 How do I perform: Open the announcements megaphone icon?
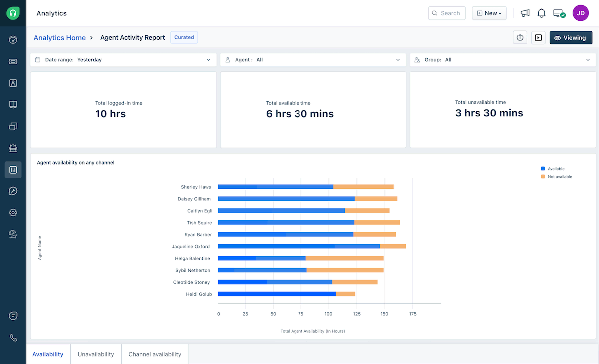pos(525,13)
